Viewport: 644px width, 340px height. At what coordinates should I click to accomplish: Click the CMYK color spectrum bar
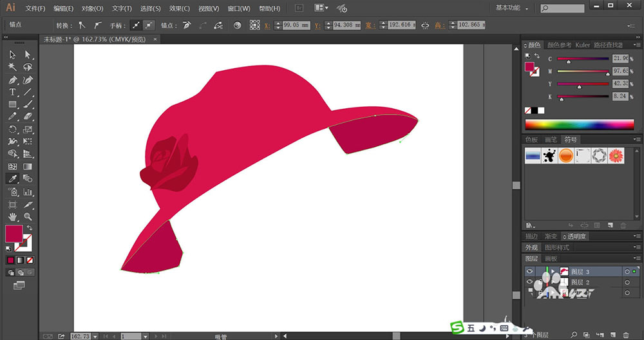580,124
